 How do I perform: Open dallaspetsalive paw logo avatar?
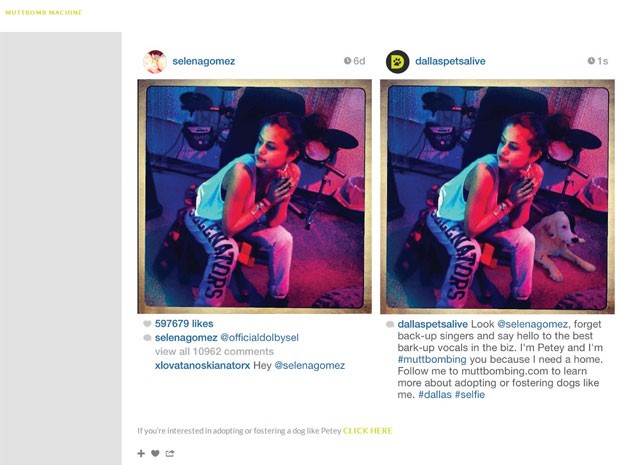click(x=397, y=61)
